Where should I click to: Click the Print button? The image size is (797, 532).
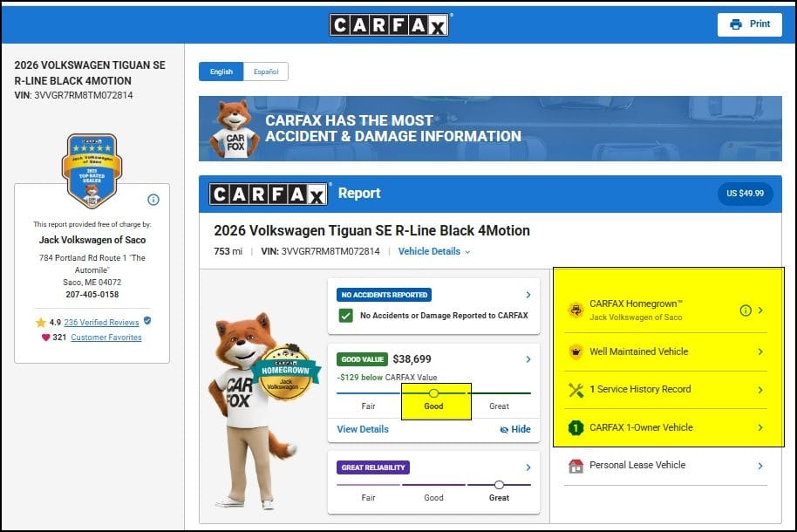(750, 24)
